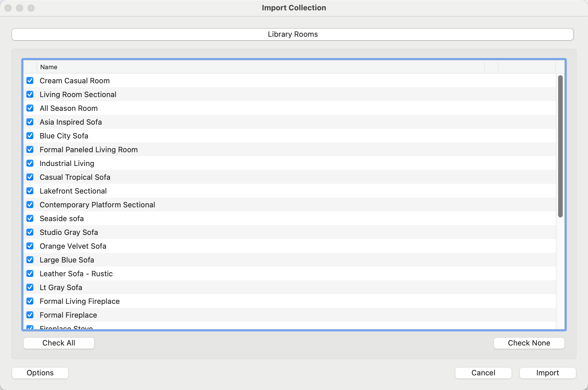
Task: Deselect the Industrial Living checkbox
Action: [x=30, y=163]
